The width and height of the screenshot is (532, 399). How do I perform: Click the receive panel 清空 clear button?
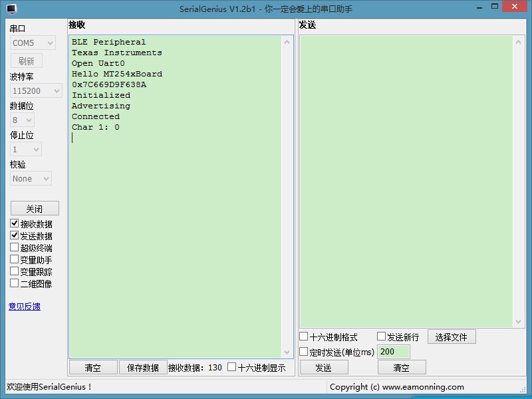[x=93, y=368]
